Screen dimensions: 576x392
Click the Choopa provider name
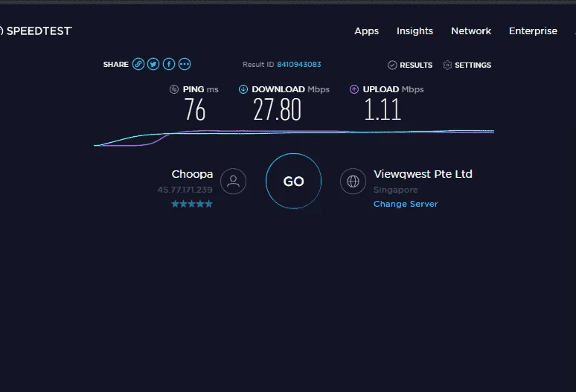click(192, 174)
